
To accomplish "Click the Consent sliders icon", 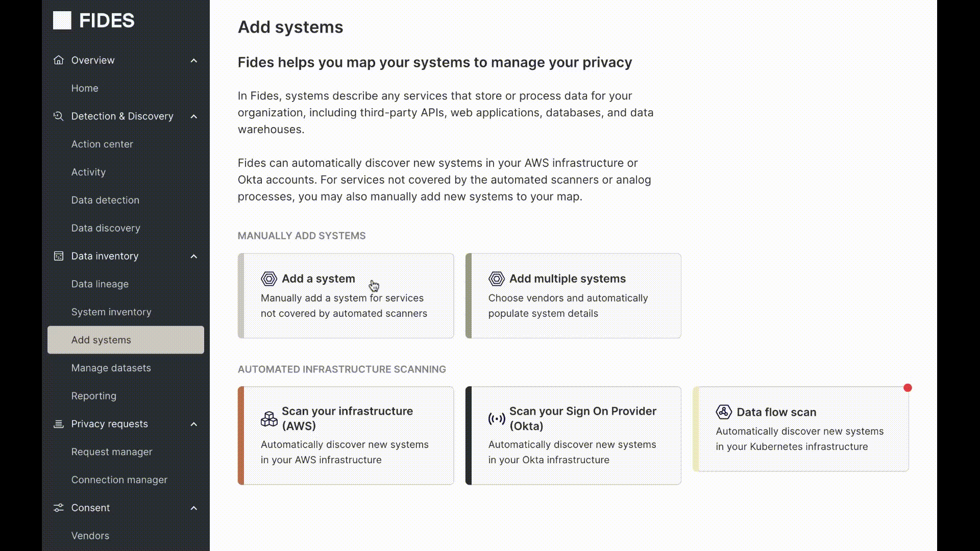I will [59, 508].
